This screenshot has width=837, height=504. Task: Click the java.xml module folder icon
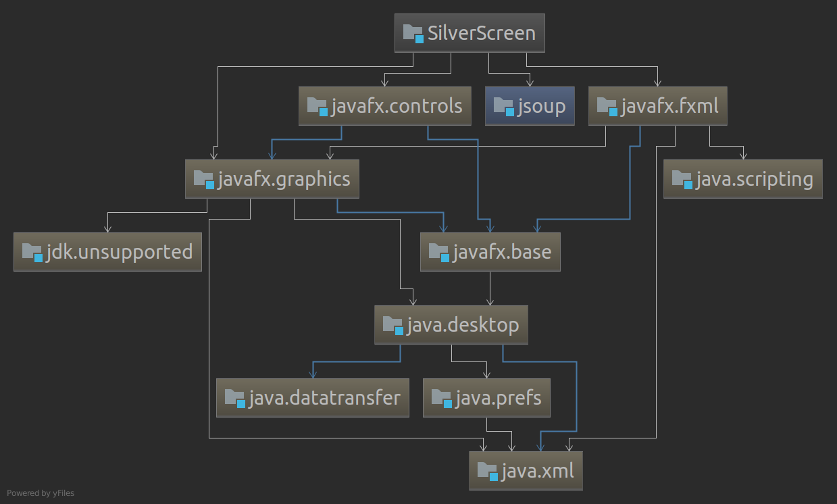tap(488, 471)
